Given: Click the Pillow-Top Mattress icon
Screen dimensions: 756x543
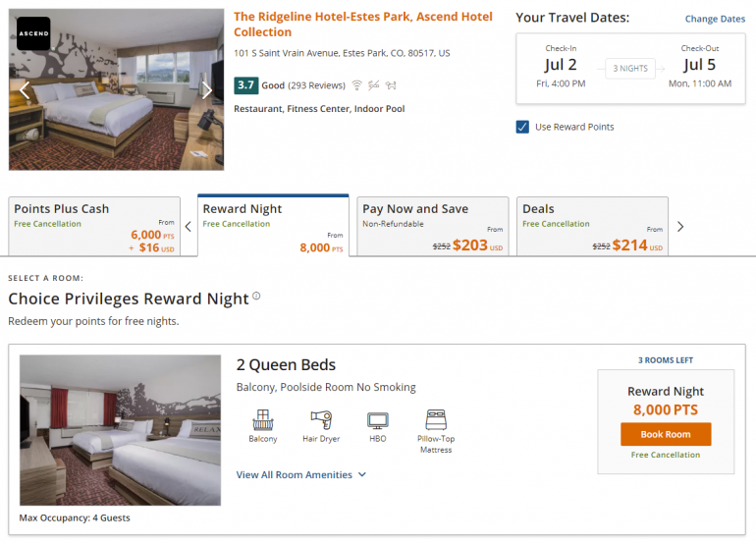Looking at the screenshot, I should pos(436,419).
